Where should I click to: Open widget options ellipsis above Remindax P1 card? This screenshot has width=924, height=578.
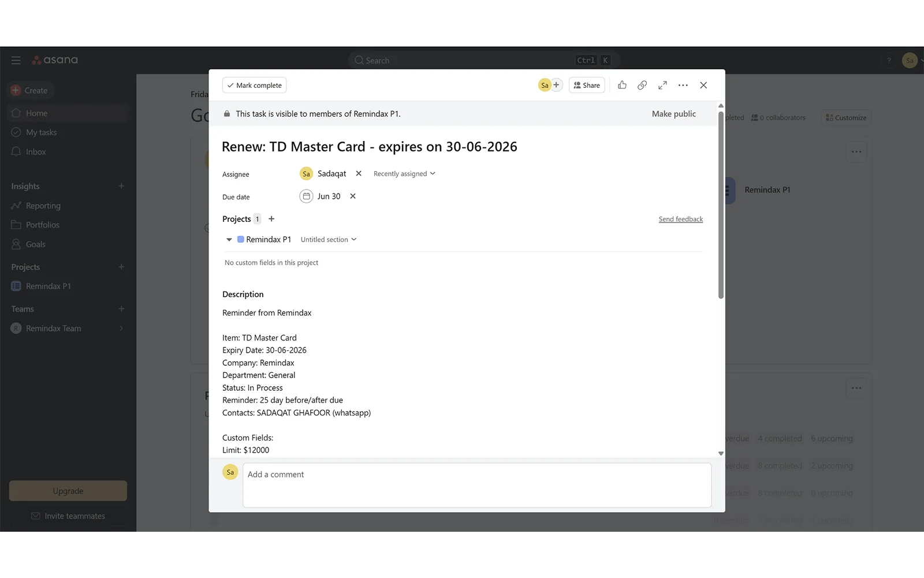[856, 152]
